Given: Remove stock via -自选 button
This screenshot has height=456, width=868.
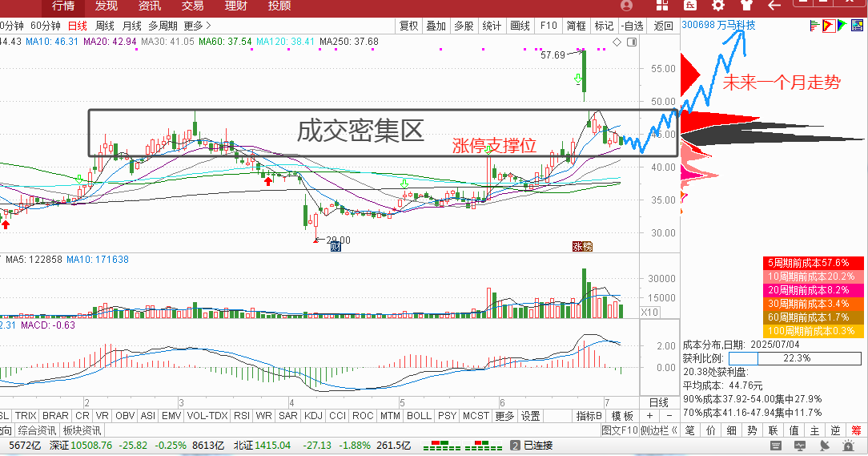Looking at the screenshot, I should pyautogui.click(x=633, y=26).
